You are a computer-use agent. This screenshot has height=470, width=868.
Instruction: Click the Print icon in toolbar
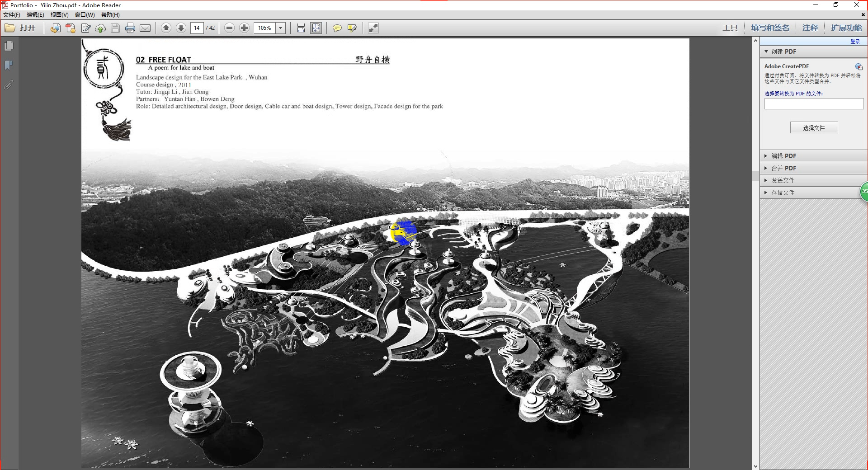[130, 28]
